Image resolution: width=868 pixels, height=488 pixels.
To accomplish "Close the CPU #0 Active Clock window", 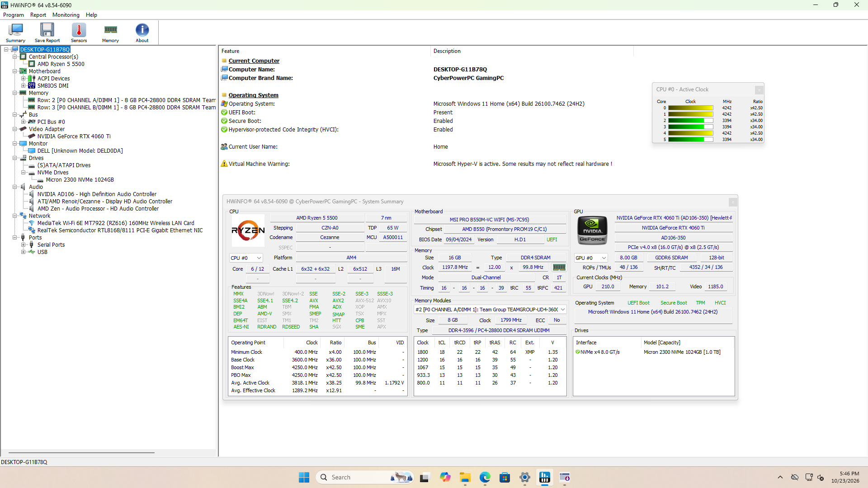I will point(759,89).
